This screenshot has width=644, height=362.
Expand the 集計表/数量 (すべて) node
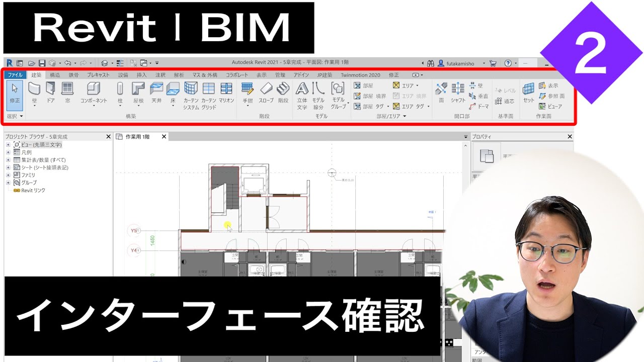point(8,160)
